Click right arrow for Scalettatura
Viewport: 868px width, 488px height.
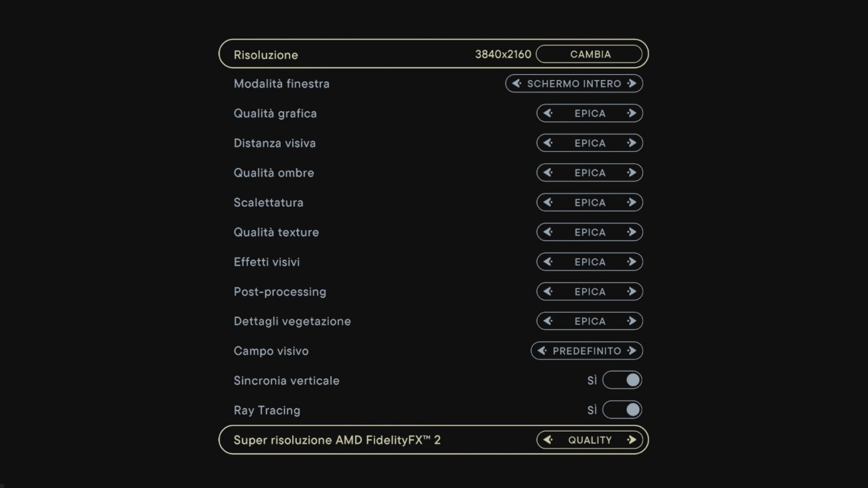632,202
